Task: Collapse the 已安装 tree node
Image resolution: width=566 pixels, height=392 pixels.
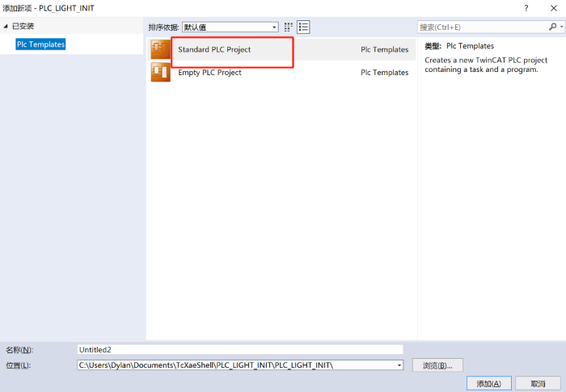Action: coord(6,27)
